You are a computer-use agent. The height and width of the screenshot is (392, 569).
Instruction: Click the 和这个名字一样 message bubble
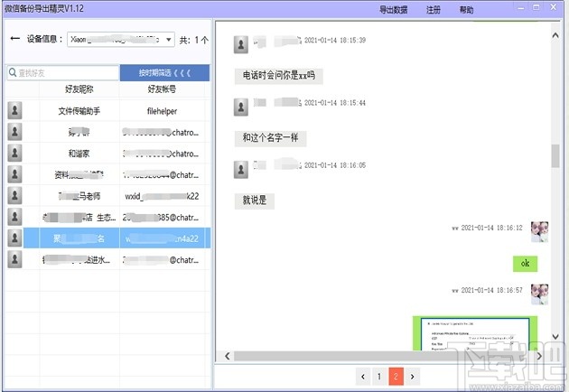(270, 138)
